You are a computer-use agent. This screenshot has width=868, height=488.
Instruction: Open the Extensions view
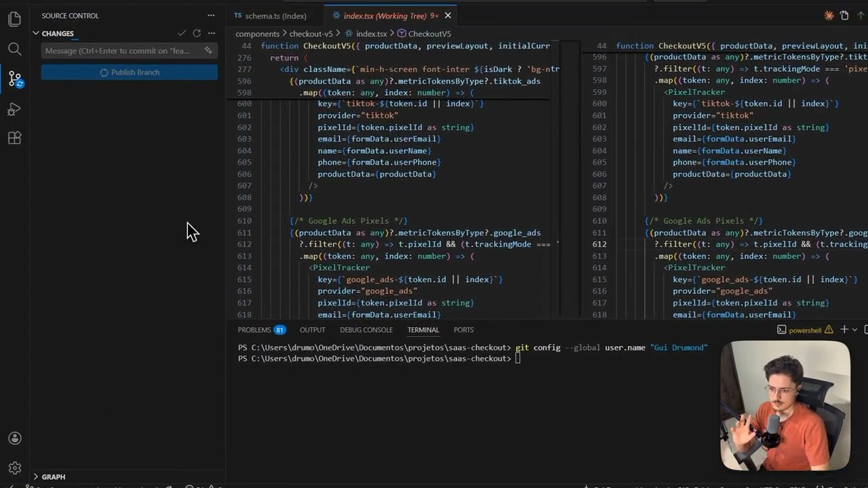point(14,138)
